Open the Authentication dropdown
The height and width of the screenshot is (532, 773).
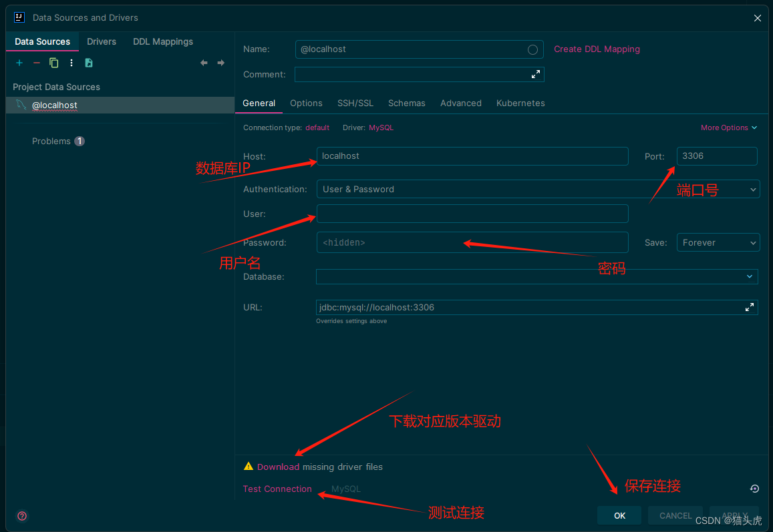[x=538, y=189]
